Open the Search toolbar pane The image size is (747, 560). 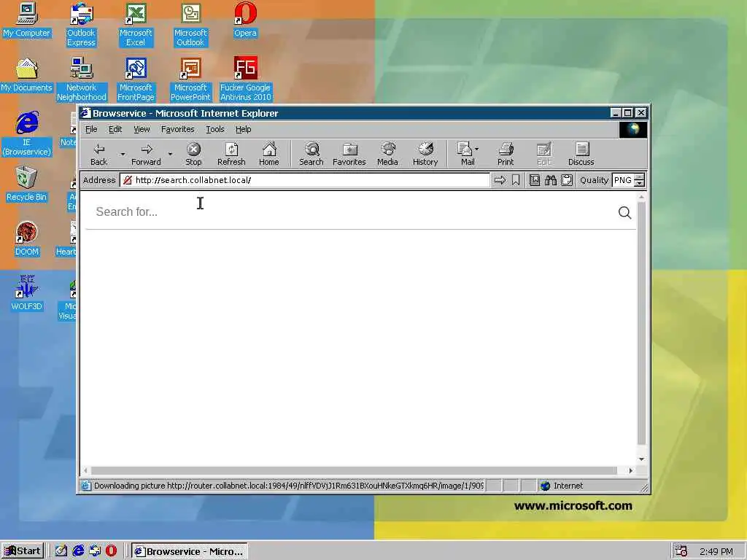pos(311,155)
